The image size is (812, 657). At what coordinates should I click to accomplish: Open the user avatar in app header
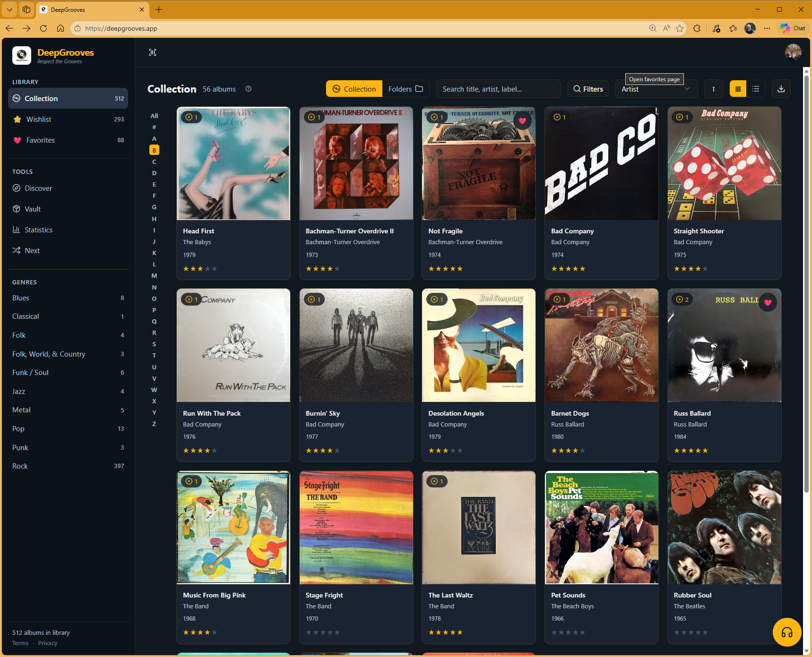[793, 52]
